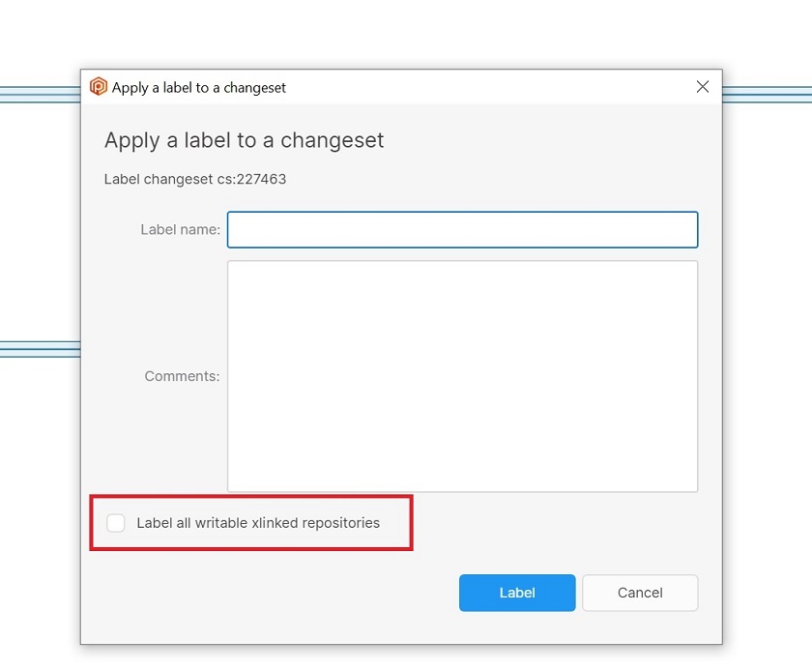Click the large "Apply a label to a changeset" heading

[x=244, y=140]
